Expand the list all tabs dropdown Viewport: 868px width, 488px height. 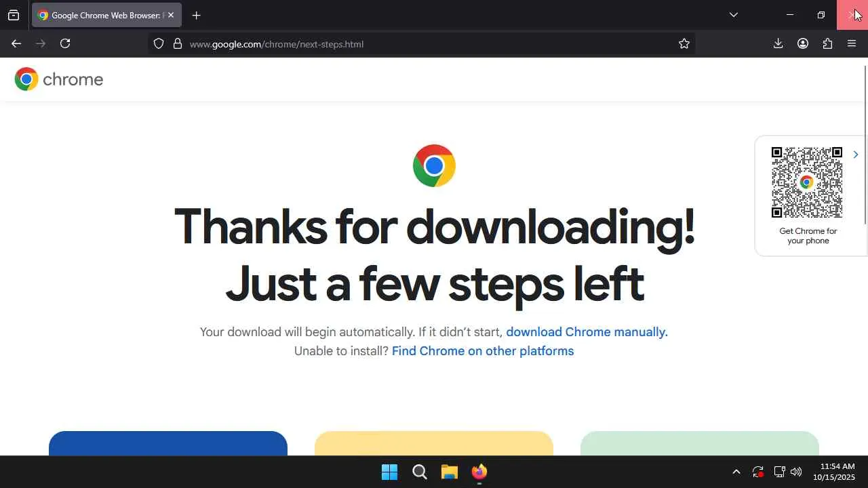(x=733, y=15)
